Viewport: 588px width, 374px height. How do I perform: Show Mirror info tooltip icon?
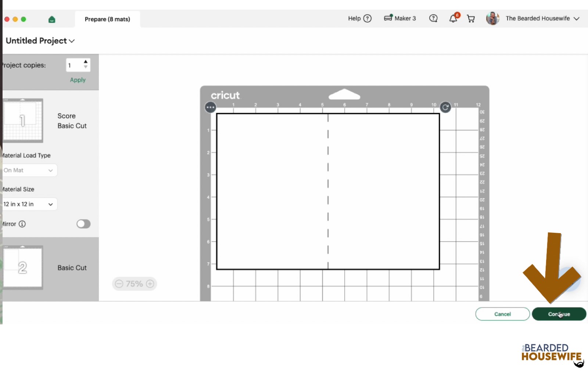pos(22,224)
